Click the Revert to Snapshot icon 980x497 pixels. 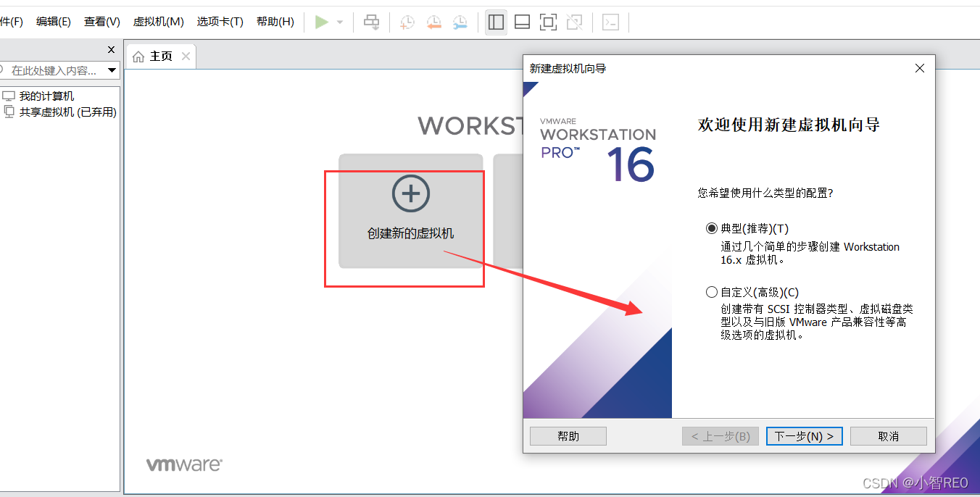tap(433, 22)
